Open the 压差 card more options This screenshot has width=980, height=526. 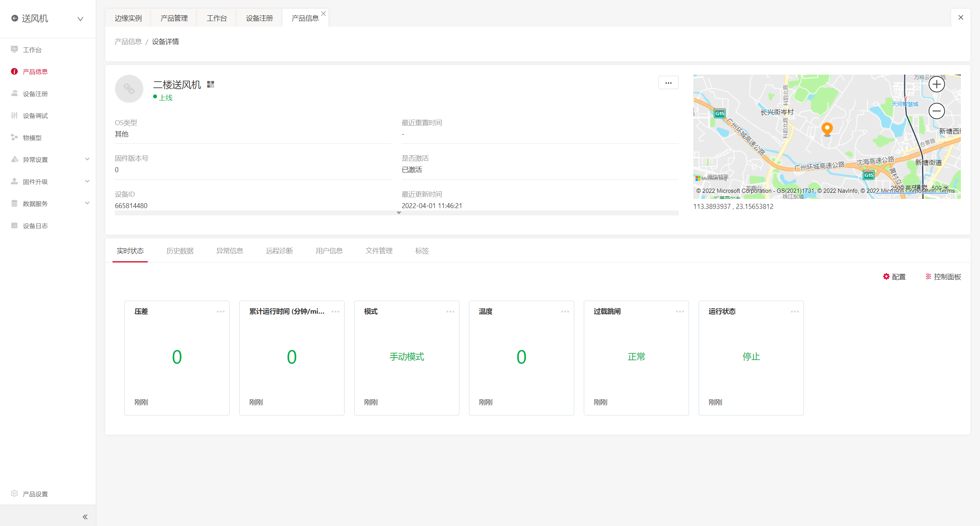[x=220, y=311]
